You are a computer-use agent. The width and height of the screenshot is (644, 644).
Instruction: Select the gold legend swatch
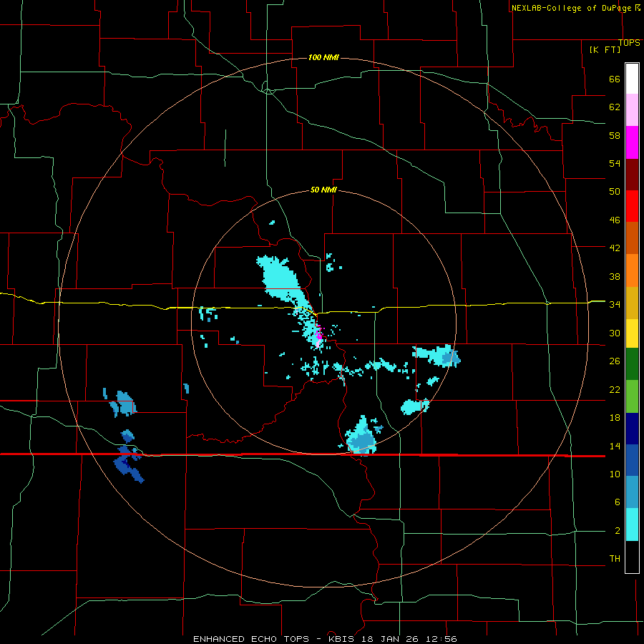tap(632, 303)
